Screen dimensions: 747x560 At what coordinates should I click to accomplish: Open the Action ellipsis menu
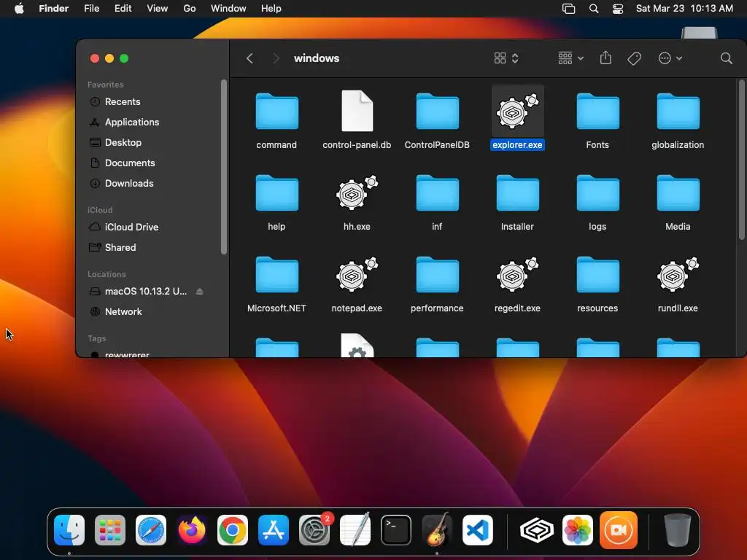(x=670, y=58)
